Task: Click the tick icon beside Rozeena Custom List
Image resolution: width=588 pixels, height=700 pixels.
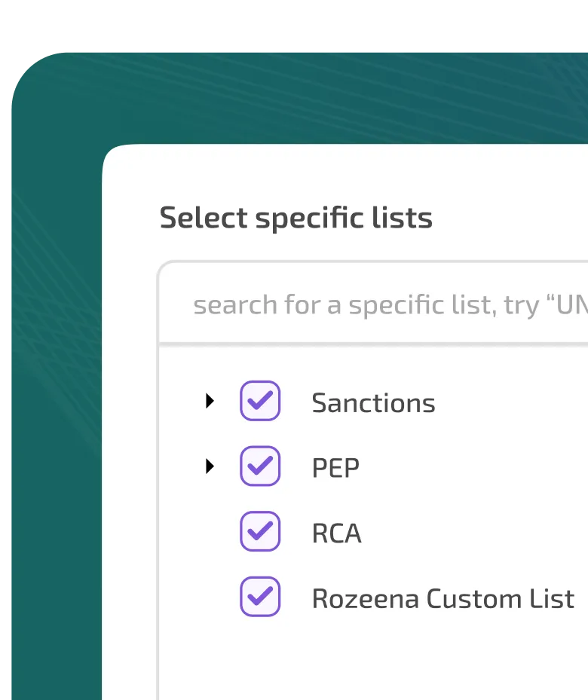Action: pyautogui.click(x=261, y=596)
